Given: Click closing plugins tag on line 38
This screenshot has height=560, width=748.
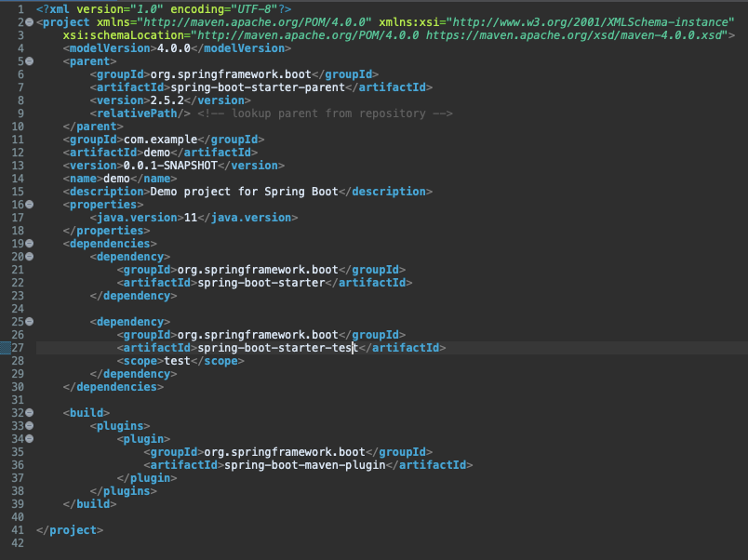Looking at the screenshot, I should pos(124,491).
